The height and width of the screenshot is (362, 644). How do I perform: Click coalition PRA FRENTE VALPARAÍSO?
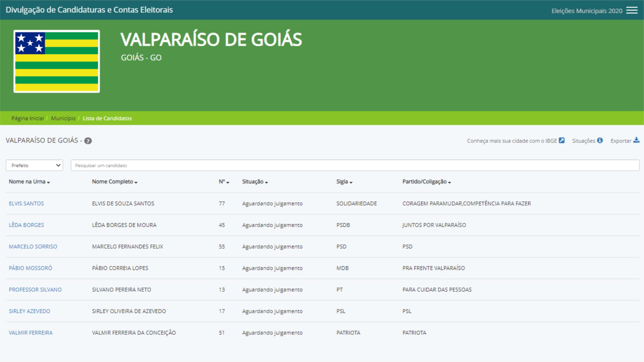click(434, 268)
